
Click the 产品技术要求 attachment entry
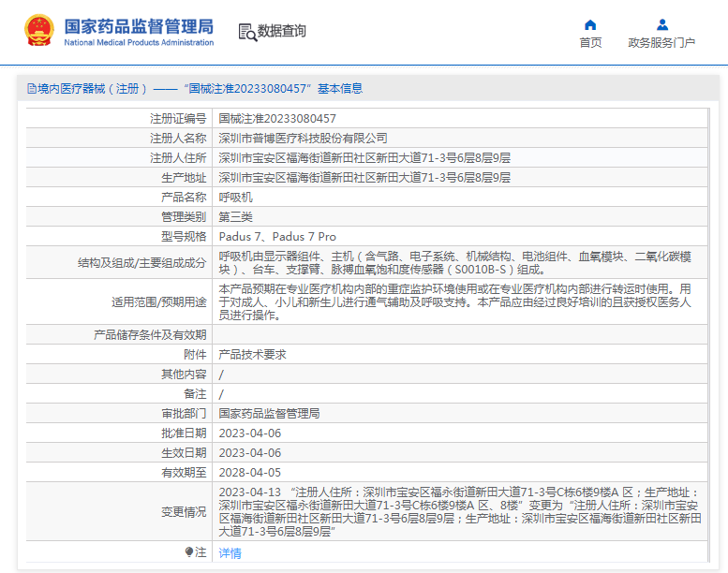(x=252, y=355)
